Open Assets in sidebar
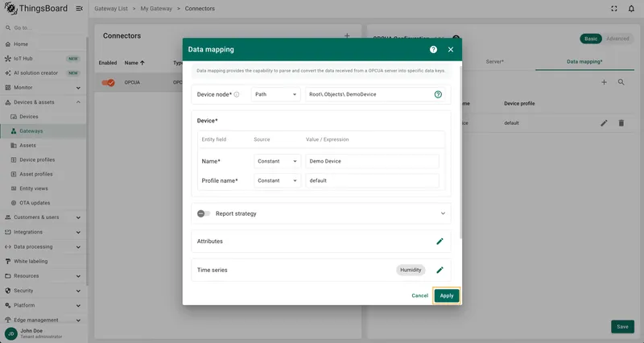The height and width of the screenshot is (343, 644). click(x=43, y=146)
